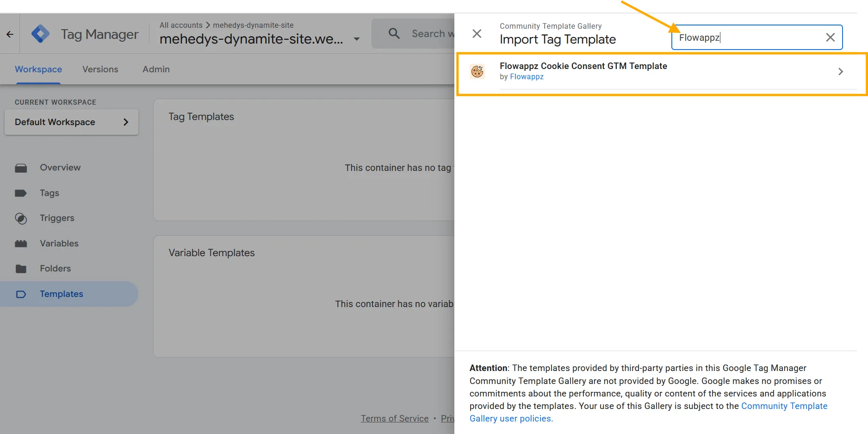Image resolution: width=868 pixels, height=434 pixels.
Task: Switch to the Admin tab
Action: (156, 69)
